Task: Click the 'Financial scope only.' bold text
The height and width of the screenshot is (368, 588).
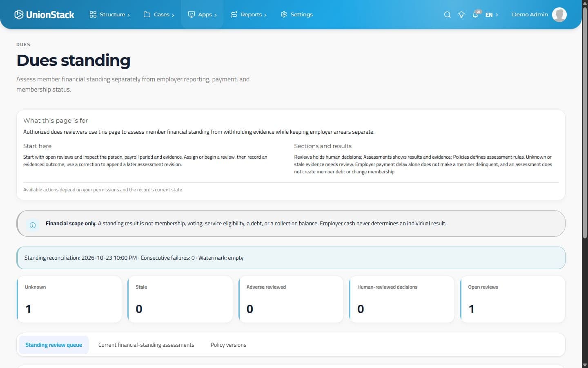Action: pyautogui.click(x=71, y=223)
